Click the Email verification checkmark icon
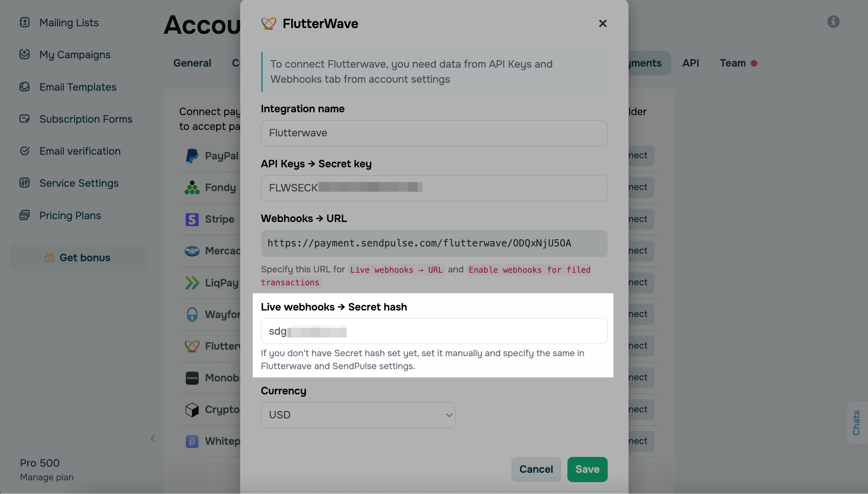 click(x=24, y=151)
